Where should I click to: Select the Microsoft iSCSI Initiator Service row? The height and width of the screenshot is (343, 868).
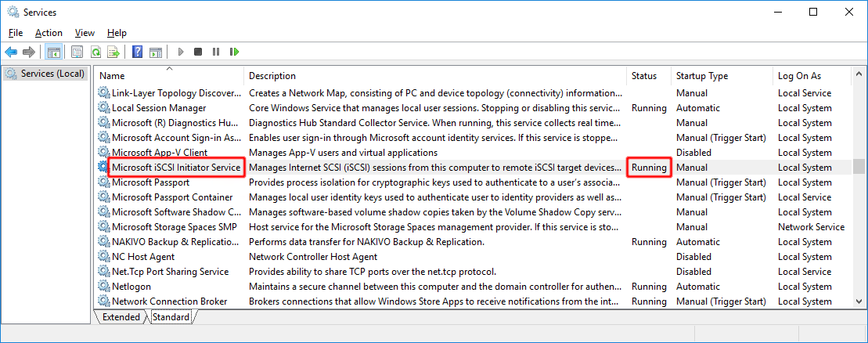coord(176,168)
